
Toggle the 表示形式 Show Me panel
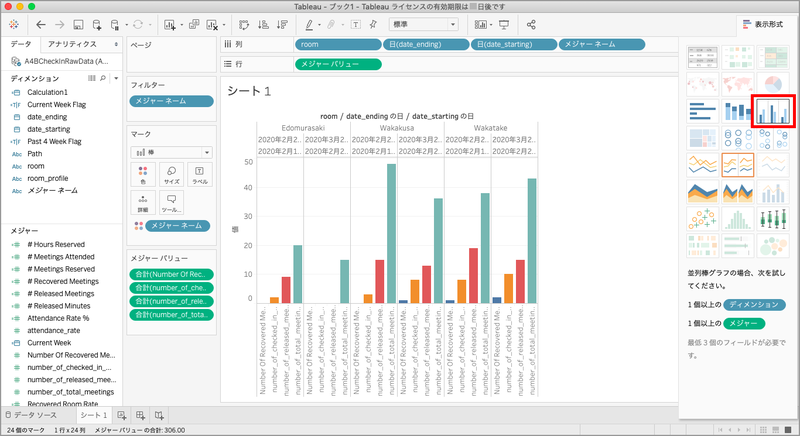(x=763, y=24)
